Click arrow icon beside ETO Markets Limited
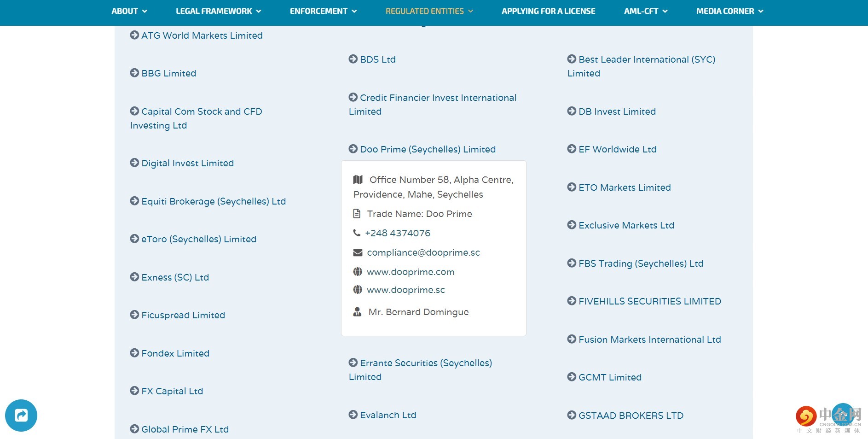Viewport: 868px width, 439px height. pos(572,187)
